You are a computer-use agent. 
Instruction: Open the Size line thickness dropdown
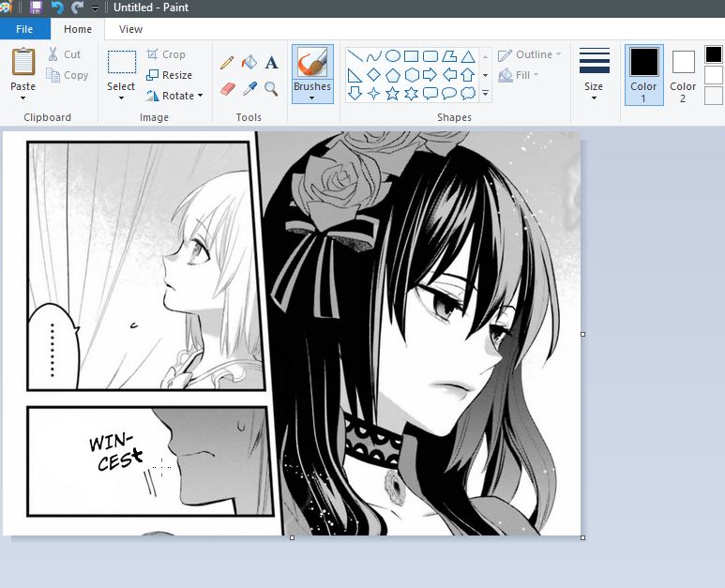point(594,74)
